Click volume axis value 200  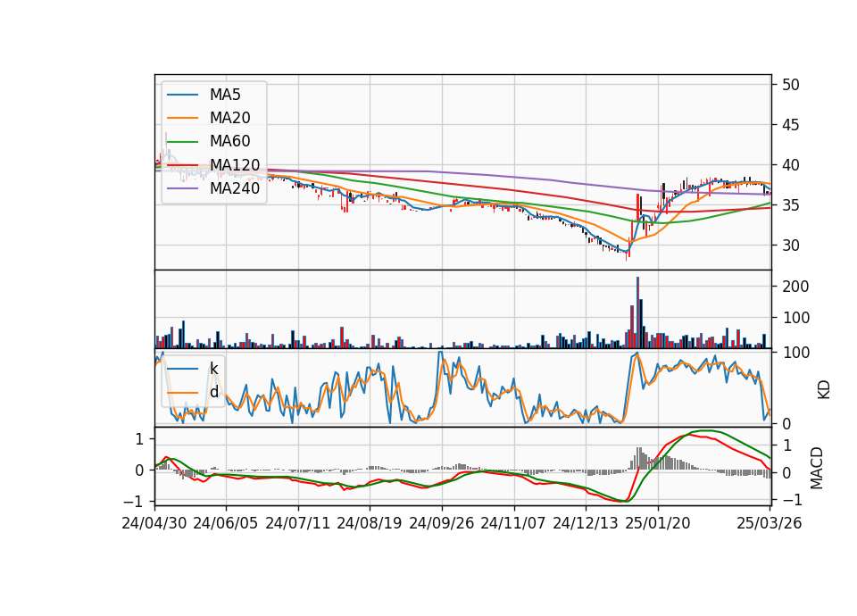(x=795, y=287)
